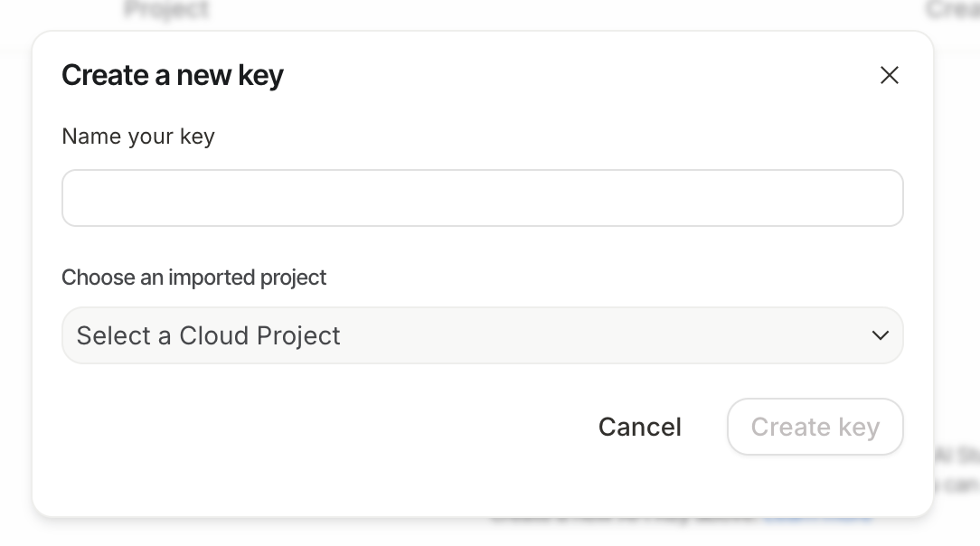Click the chevron arrow on project selector

coord(880,335)
